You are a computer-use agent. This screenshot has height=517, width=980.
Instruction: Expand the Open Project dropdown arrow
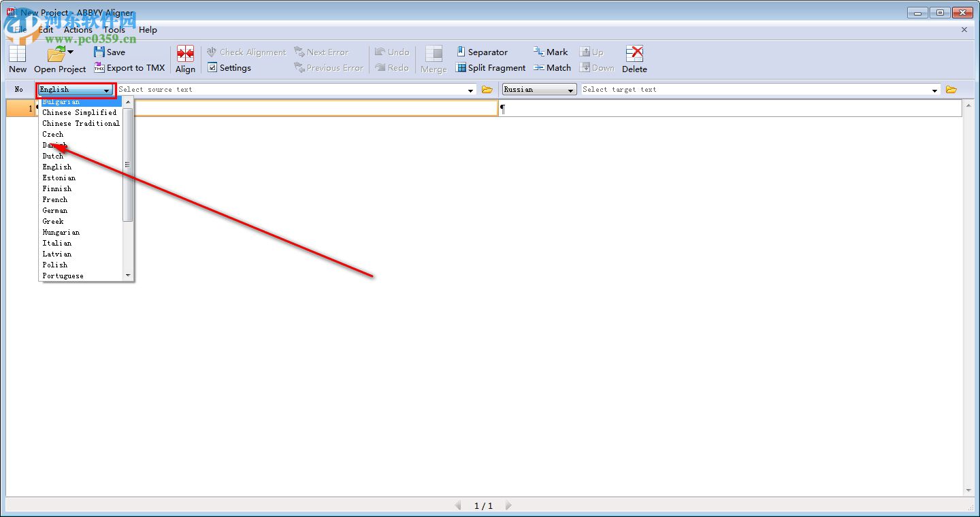click(x=71, y=52)
